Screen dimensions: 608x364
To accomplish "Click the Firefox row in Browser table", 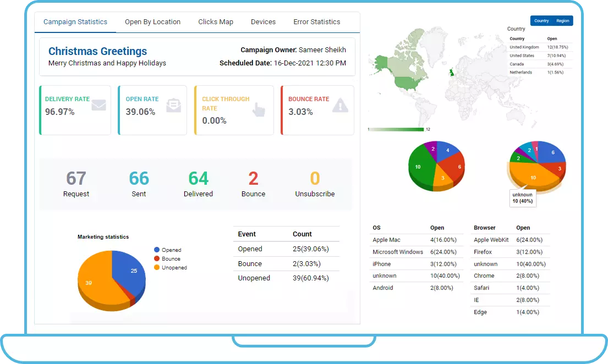I will [x=511, y=252].
